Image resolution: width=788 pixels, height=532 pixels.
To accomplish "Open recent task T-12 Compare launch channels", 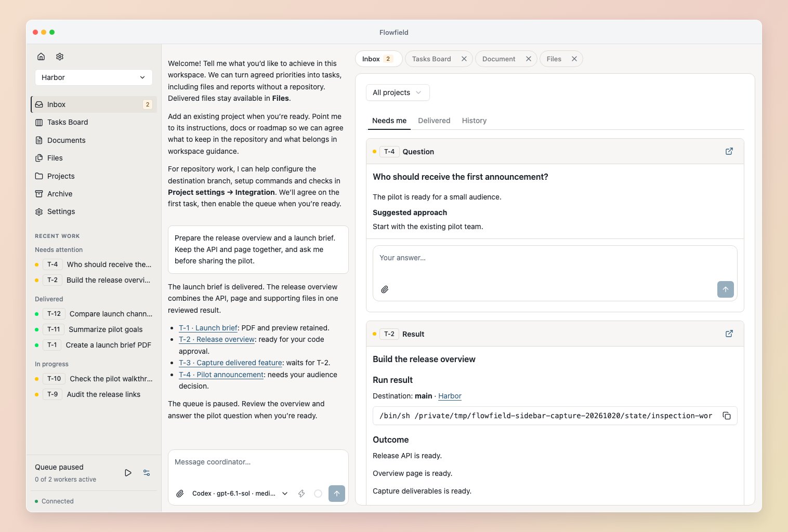I will [x=94, y=314].
